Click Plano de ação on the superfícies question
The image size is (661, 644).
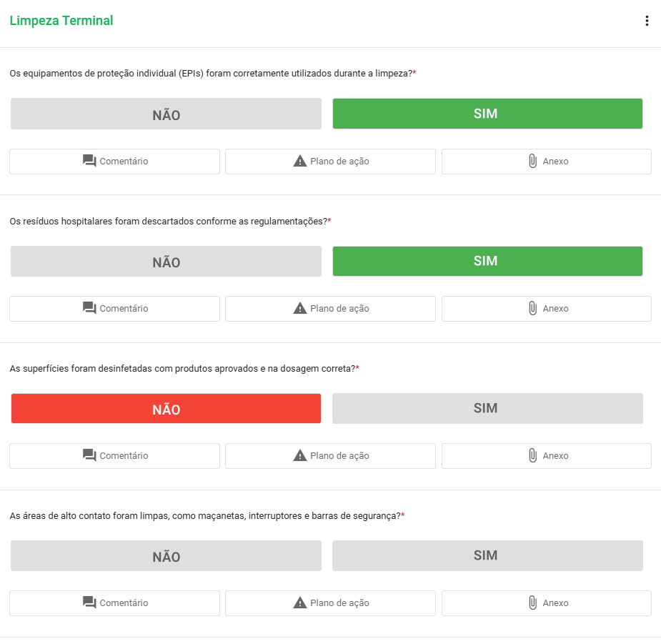pos(330,455)
